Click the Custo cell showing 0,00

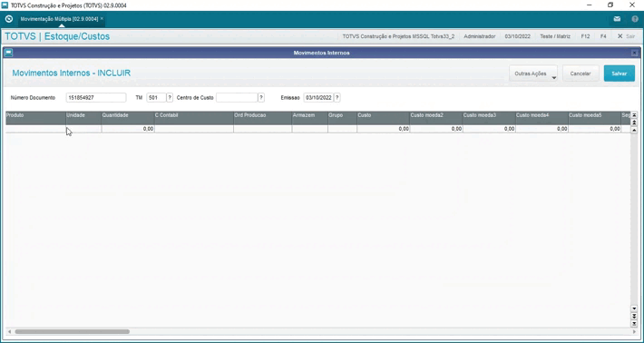click(x=384, y=129)
